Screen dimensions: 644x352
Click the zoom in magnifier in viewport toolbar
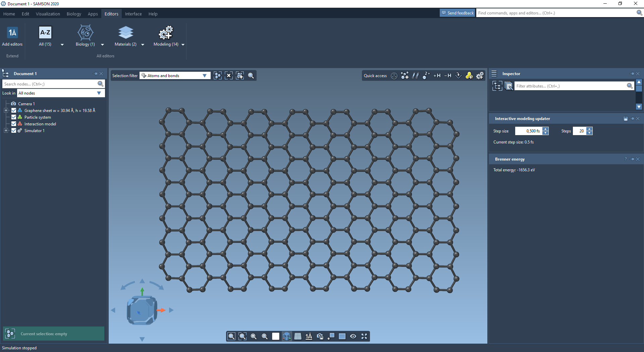tap(254, 336)
